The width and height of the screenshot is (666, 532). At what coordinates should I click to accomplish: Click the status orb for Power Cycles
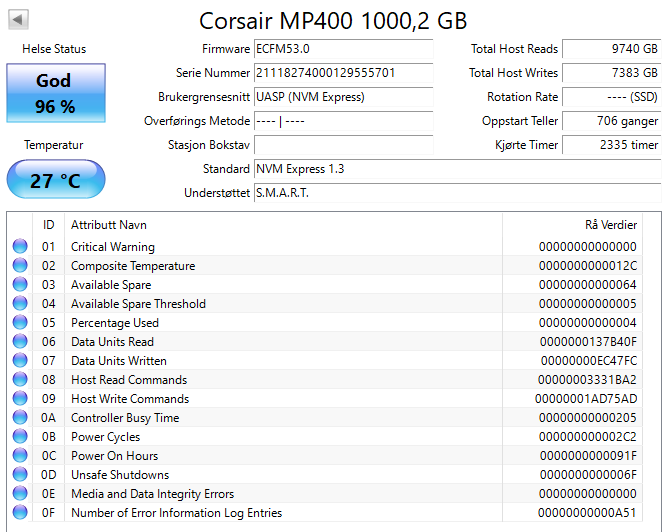(20, 436)
